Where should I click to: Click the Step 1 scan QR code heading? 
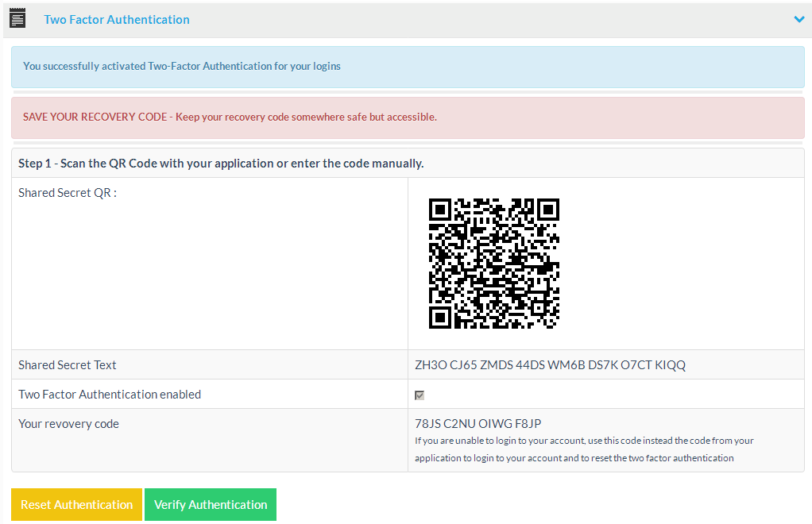[x=221, y=164]
